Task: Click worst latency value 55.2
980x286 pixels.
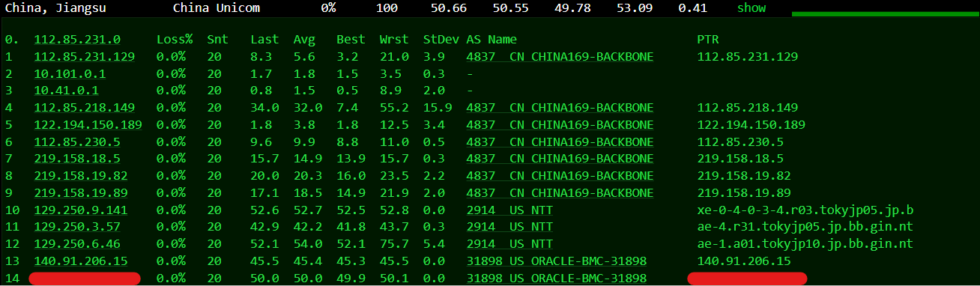Action: 394,108
